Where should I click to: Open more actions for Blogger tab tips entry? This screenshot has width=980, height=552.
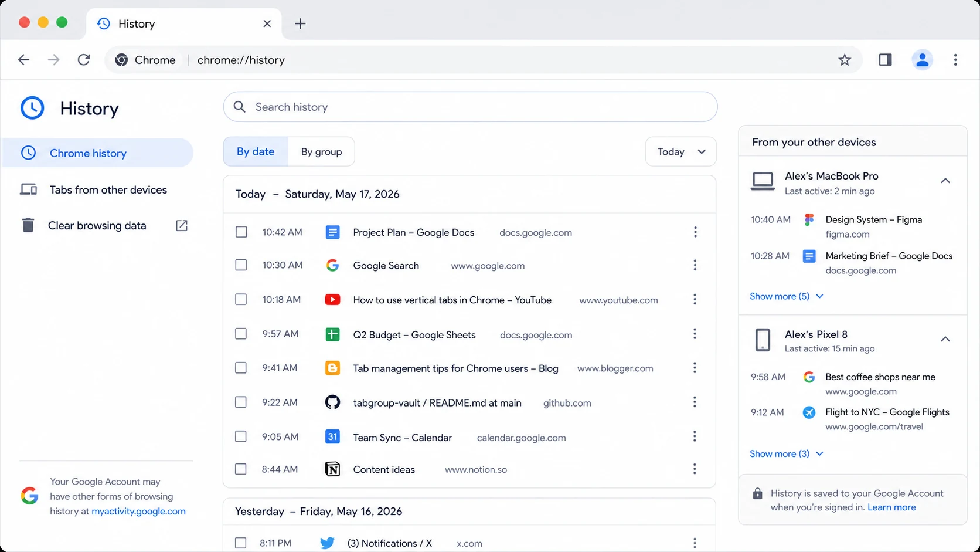695,368
